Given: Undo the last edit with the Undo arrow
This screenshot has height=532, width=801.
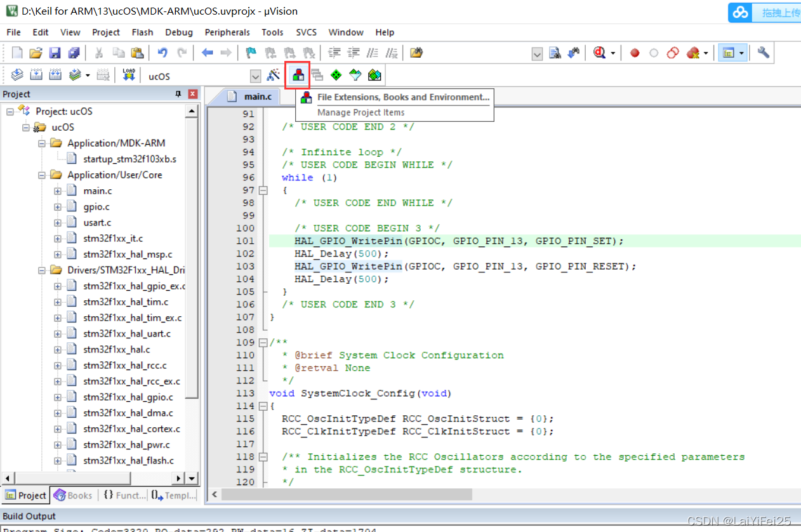Looking at the screenshot, I should [162, 53].
